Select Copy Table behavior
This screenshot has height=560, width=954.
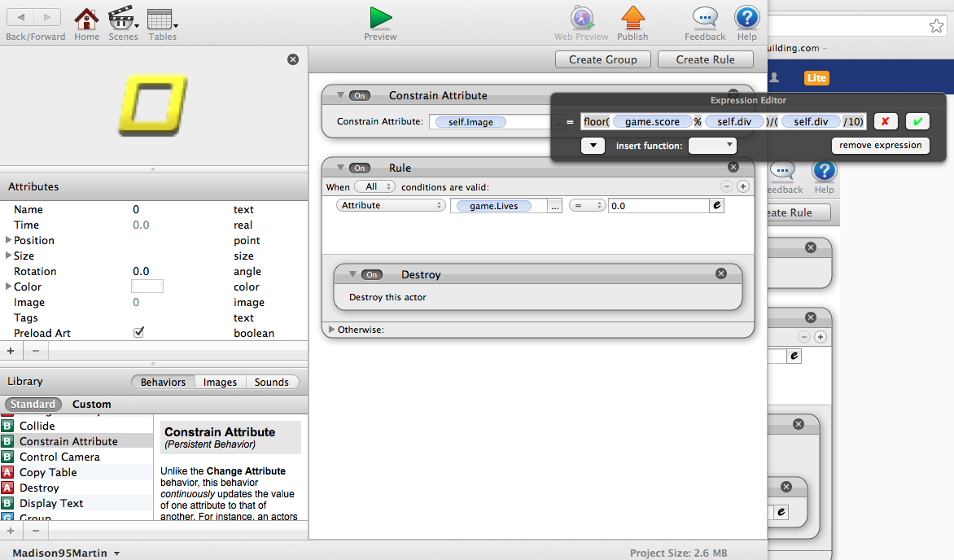[76, 472]
